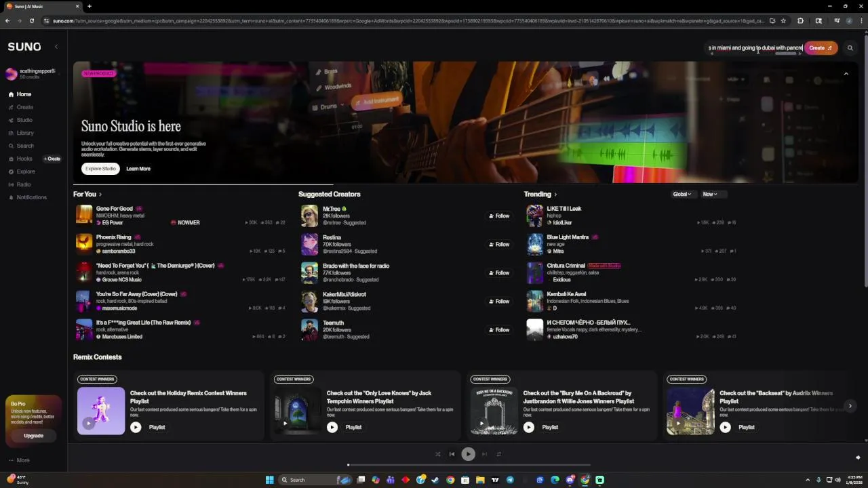Show the next Remix Contests cards with the arrow

pyautogui.click(x=850, y=406)
